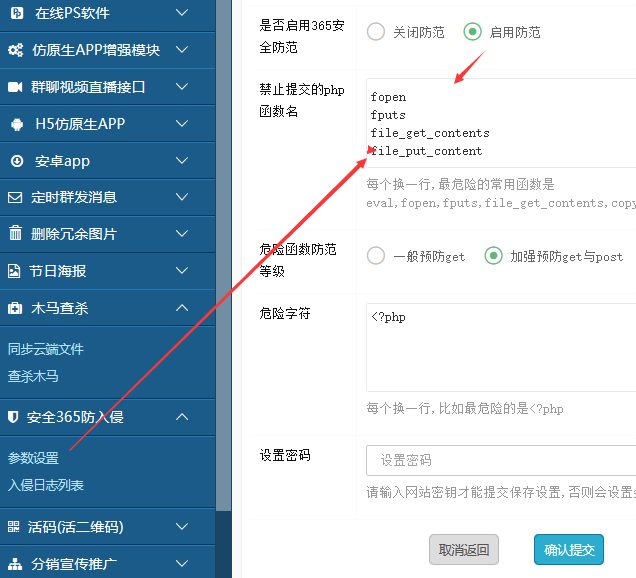Viewport: 636px width, 578px height.
Task: Click the 取消返回 button
Action: [x=464, y=550]
